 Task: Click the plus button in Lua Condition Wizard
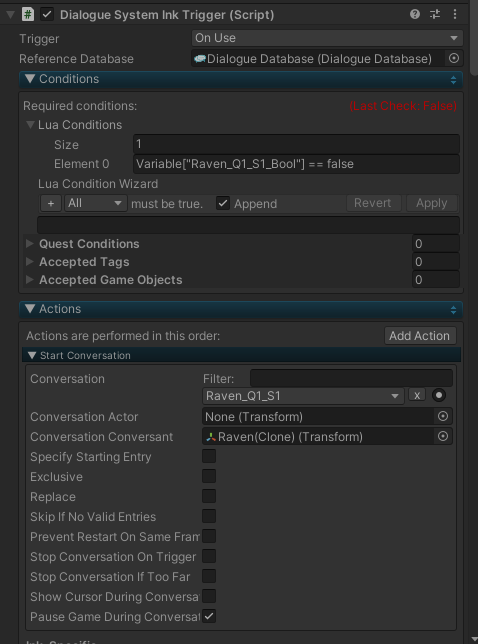(51, 203)
